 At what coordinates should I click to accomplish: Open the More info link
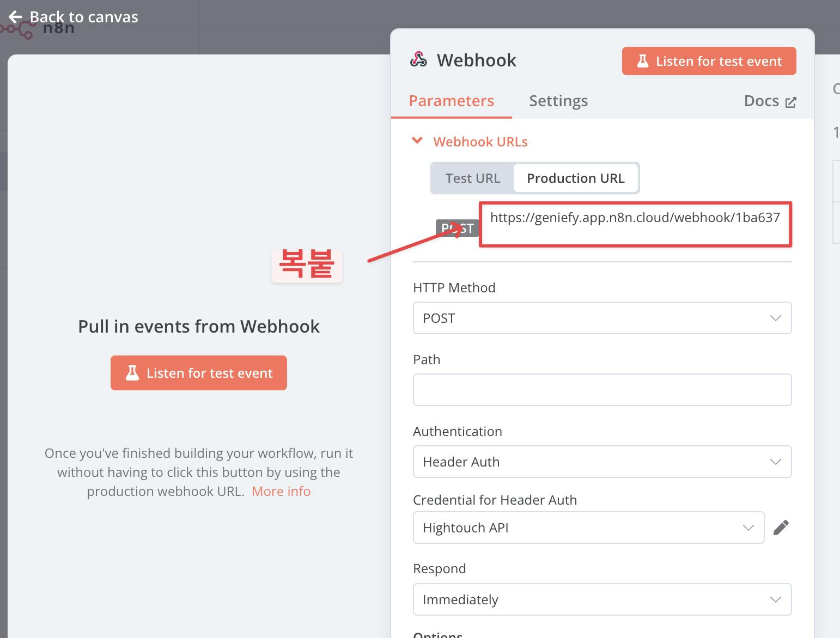(281, 491)
